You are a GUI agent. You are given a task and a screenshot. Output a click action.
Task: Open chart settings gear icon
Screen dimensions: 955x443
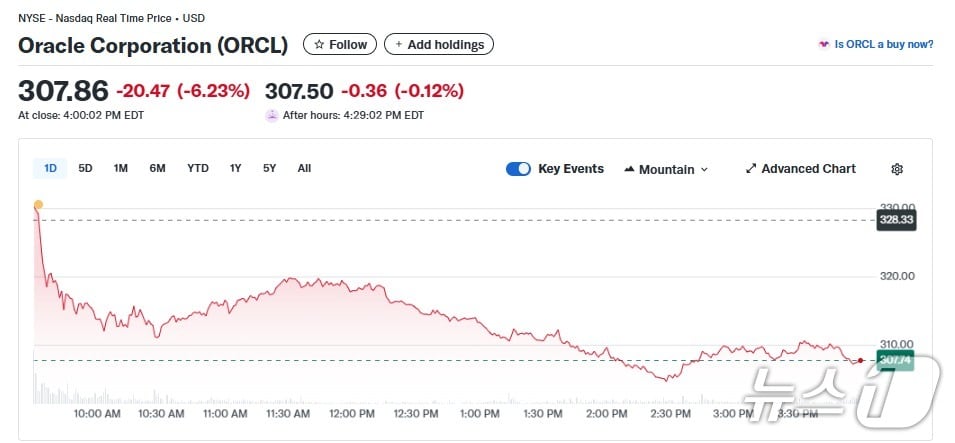pos(897,169)
